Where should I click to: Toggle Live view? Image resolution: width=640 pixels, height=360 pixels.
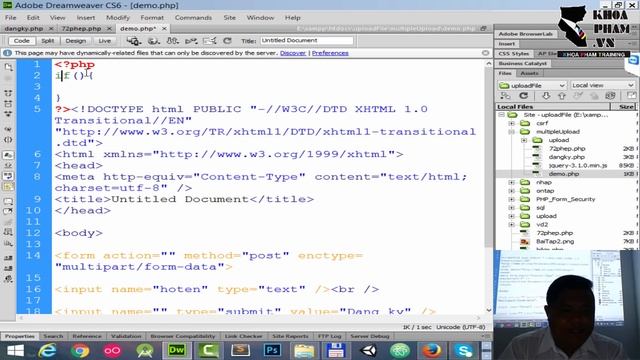(x=104, y=41)
